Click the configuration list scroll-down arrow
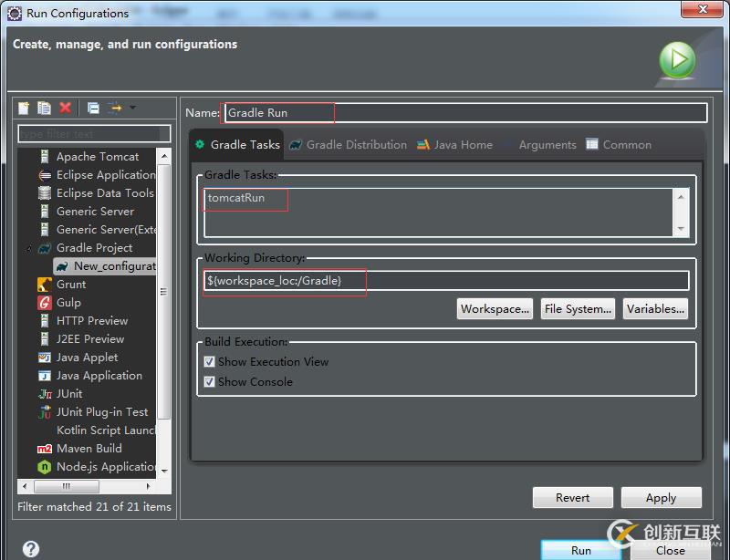 [x=164, y=472]
